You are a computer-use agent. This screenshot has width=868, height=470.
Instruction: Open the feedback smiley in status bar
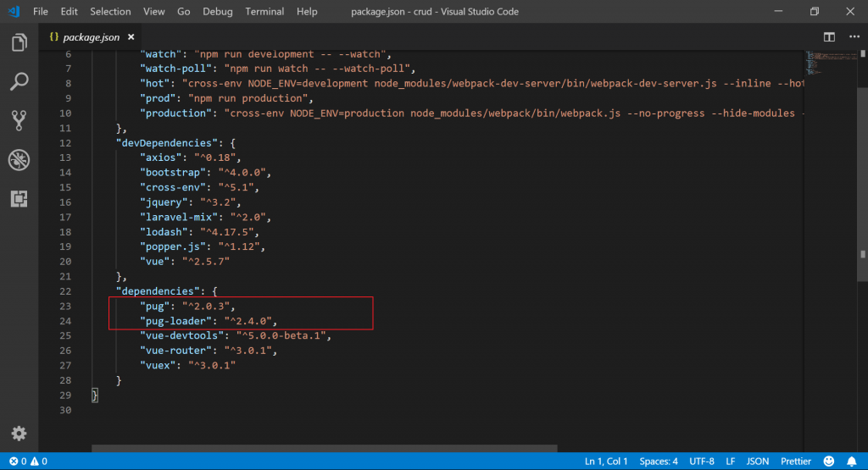tap(829, 462)
